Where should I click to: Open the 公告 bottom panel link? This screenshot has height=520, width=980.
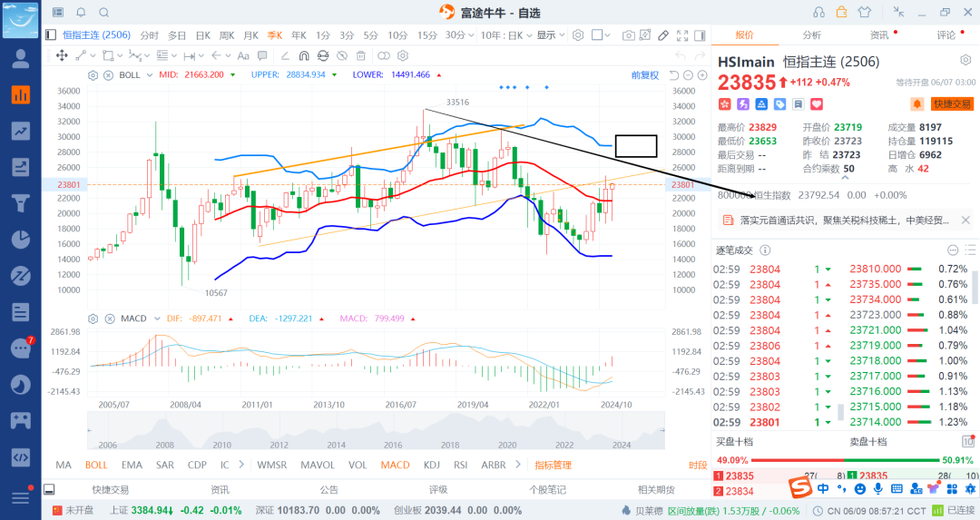328,490
